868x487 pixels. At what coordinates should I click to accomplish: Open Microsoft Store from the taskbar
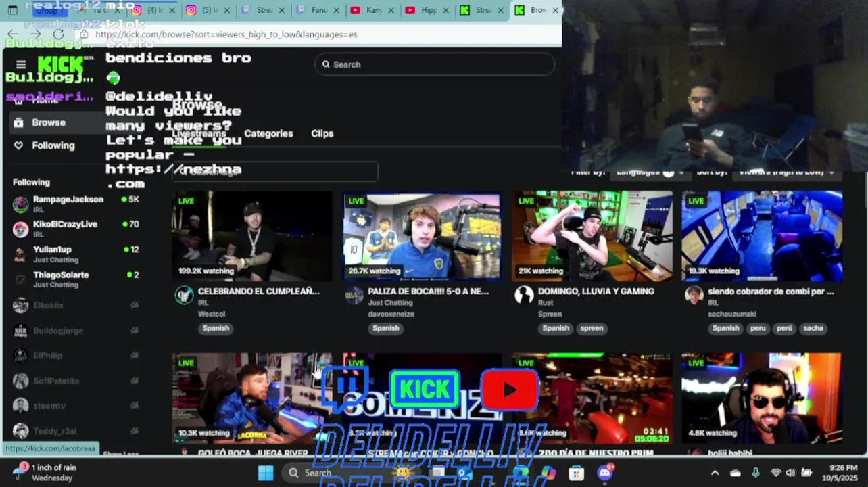(x=576, y=473)
